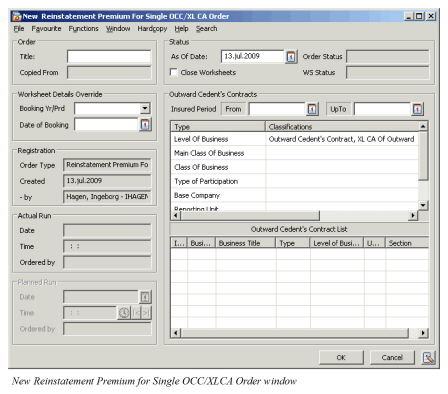The width and height of the screenshot is (448, 394).
Task: Tick the Close Worksheets checkbox
Action: (x=174, y=72)
